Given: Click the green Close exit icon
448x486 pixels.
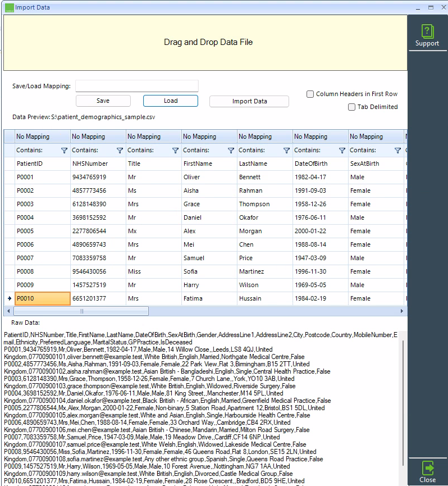Looking at the screenshot, I should 428,472.
